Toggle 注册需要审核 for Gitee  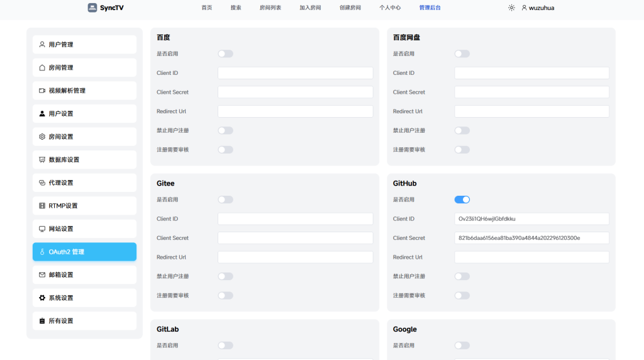(x=226, y=295)
